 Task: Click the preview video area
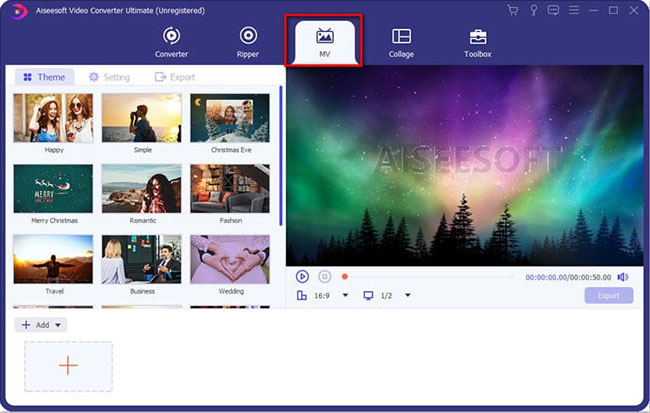coord(465,166)
